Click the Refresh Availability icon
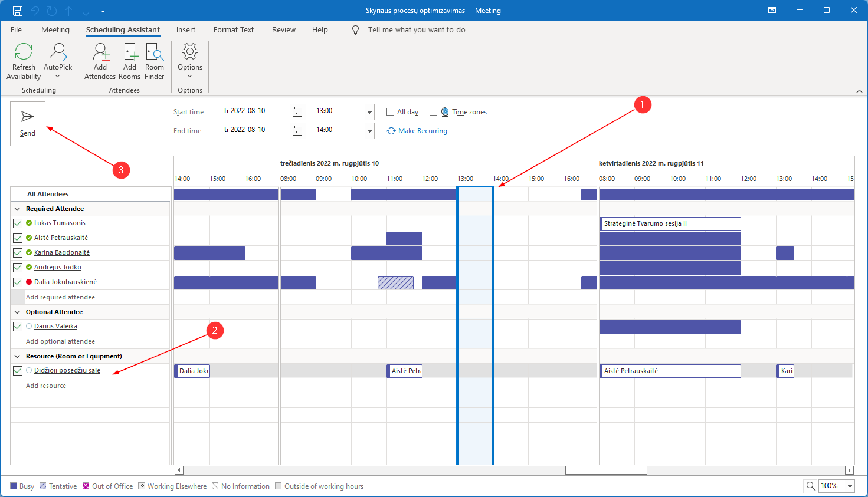868x497 pixels. point(24,52)
